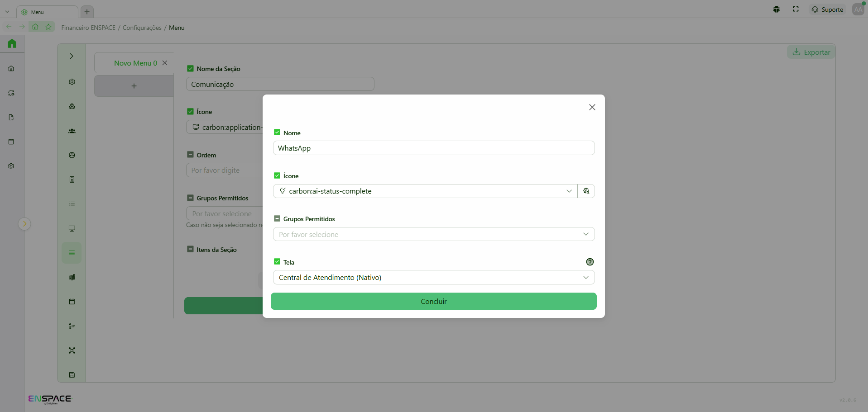The height and width of the screenshot is (412, 868).
Task: Click the monitor icon in settings sidebar
Action: pyautogui.click(x=72, y=228)
